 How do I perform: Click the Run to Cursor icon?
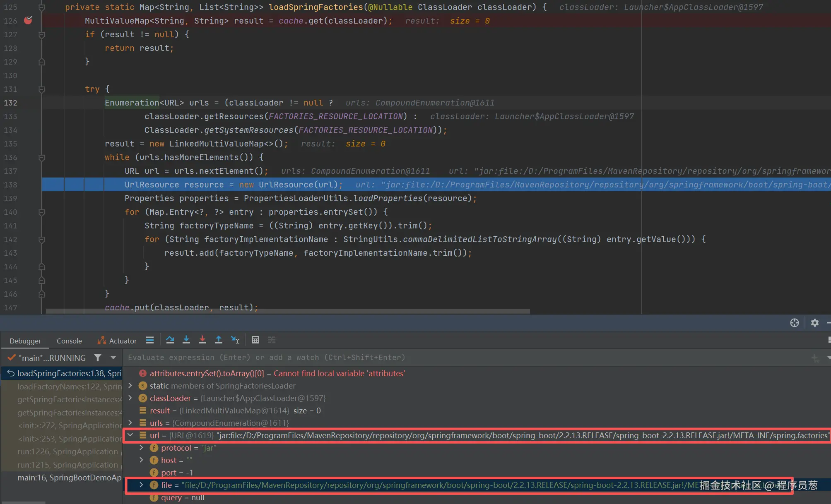tap(235, 340)
